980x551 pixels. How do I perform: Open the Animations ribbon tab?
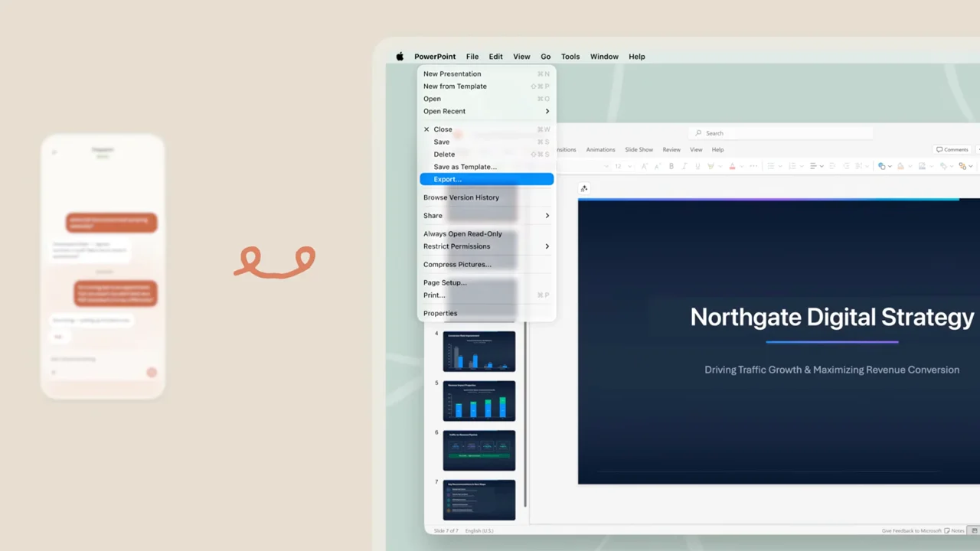click(600, 150)
